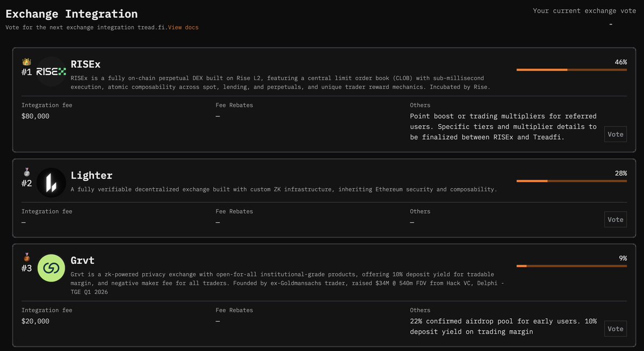The image size is (644, 351).
Task: Vote for Grvt
Action: pos(615,329)
